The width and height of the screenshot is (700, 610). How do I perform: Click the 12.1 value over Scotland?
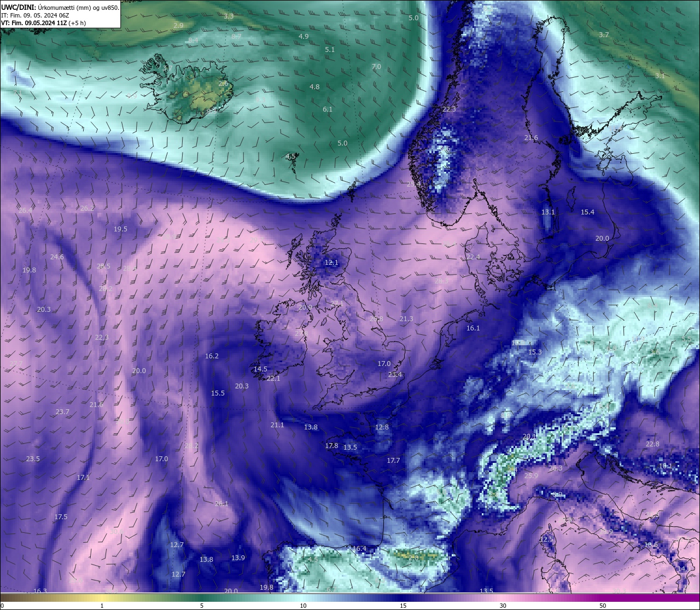click(x=331, y=263)
